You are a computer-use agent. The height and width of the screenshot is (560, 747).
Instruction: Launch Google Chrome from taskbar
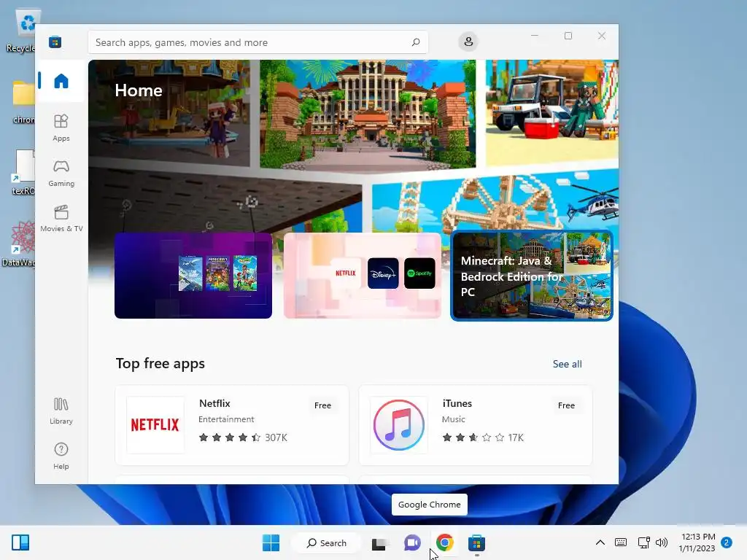pyautogui.click(x=444, y=542)
